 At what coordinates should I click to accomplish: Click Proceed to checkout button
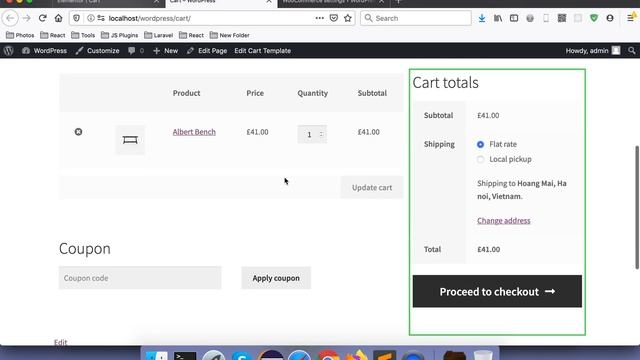(x=497, y=291)
